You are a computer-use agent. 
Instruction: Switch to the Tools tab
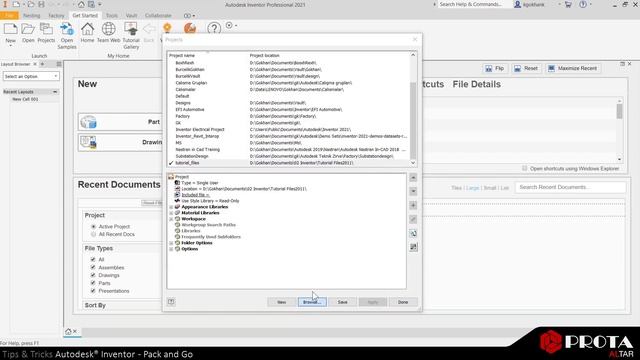111,16
